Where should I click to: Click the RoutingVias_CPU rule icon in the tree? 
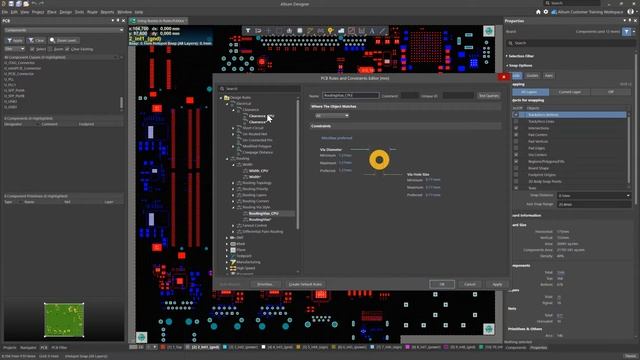pos(246,213)
